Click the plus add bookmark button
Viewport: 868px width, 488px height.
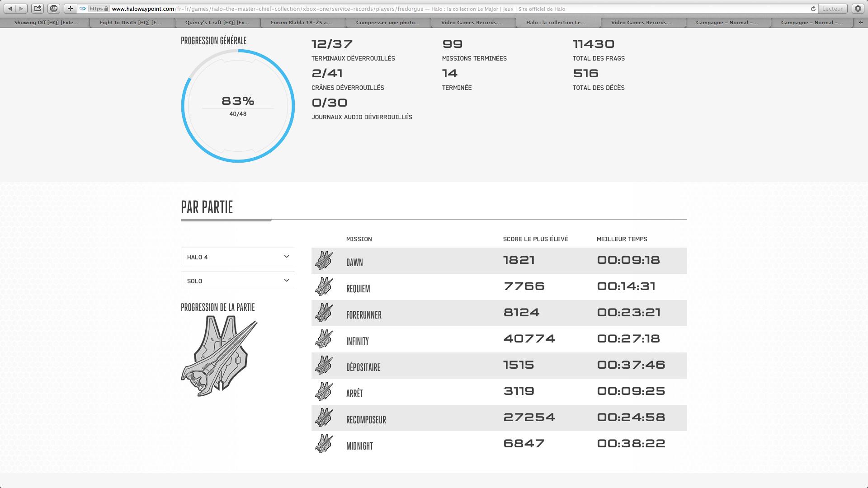(70, 9)
